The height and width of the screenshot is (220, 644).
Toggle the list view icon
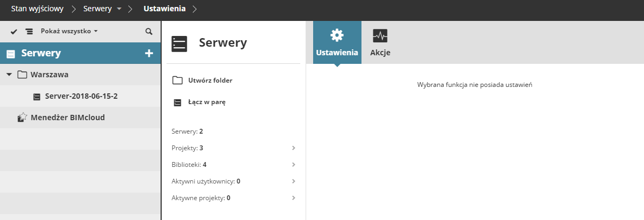pyautogui.click(x=29, y=32)
